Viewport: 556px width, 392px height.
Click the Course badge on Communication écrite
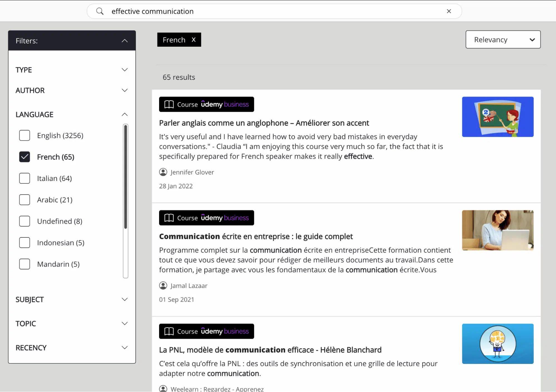tap(206, 218)
